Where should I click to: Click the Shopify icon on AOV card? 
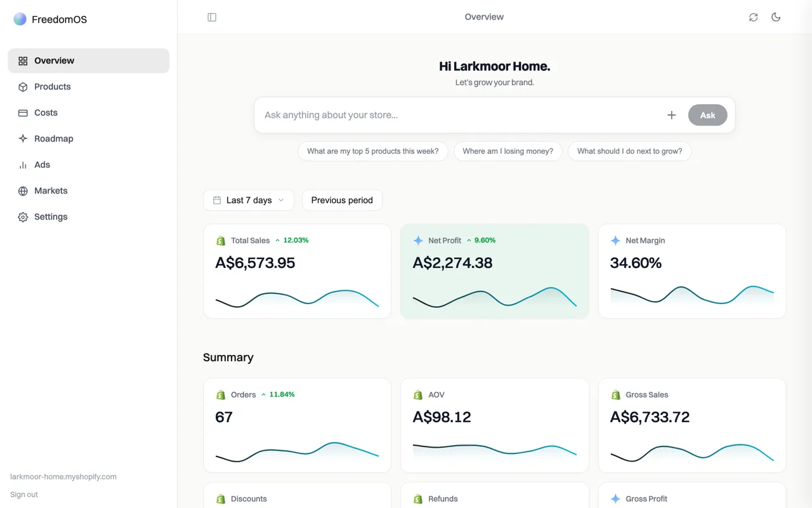click(418, 395)
